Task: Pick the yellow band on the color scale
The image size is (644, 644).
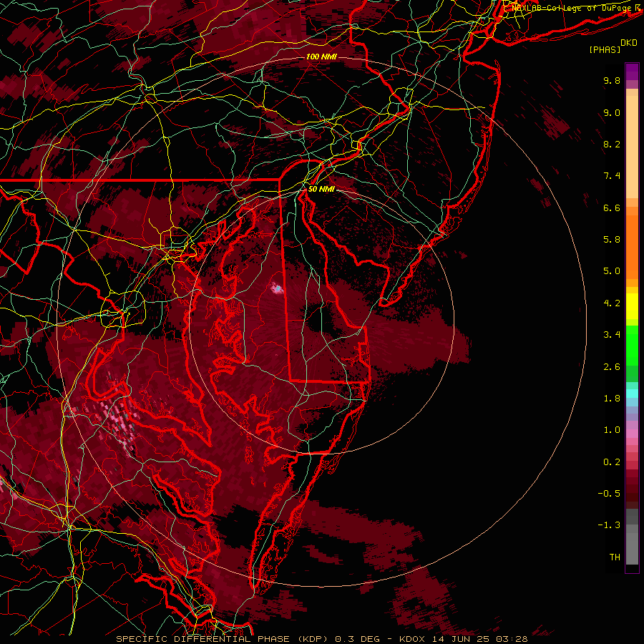Action: tap(632, 306)
